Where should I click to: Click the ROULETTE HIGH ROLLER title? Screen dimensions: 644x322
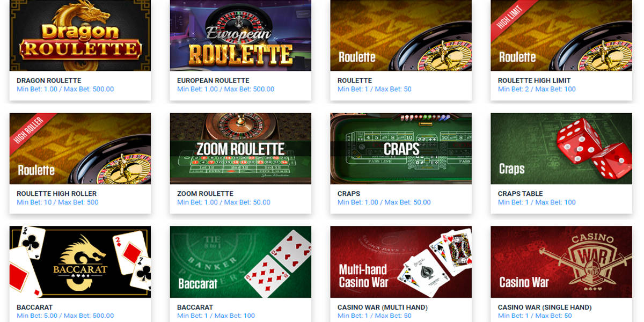click(57, 194)
